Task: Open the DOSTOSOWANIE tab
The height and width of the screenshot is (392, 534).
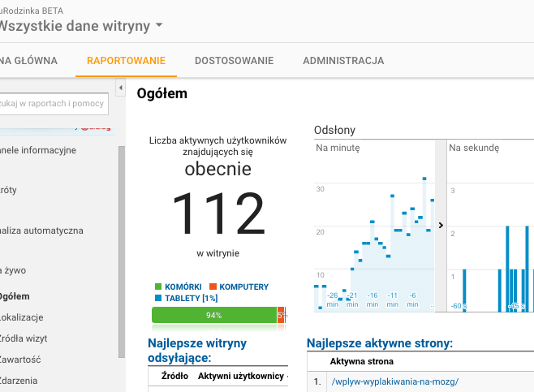Action: (234, 61)
